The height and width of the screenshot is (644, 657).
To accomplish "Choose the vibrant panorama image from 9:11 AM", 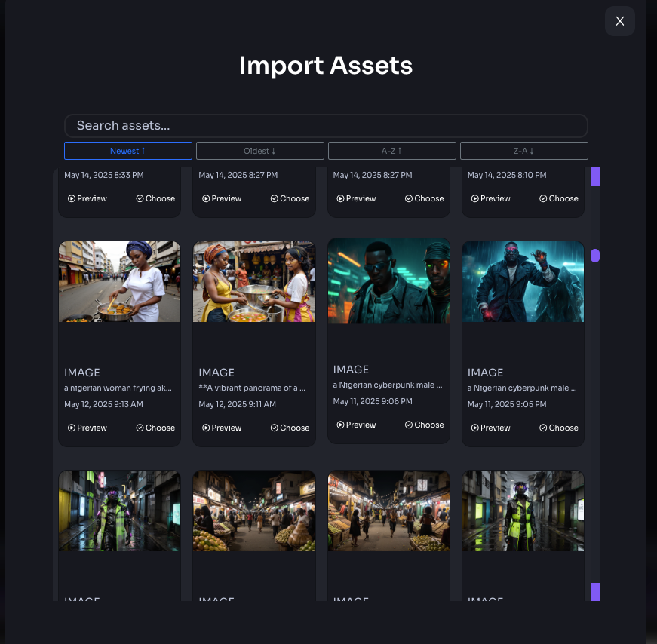I will pyautogui.click(x=290, y=428).
